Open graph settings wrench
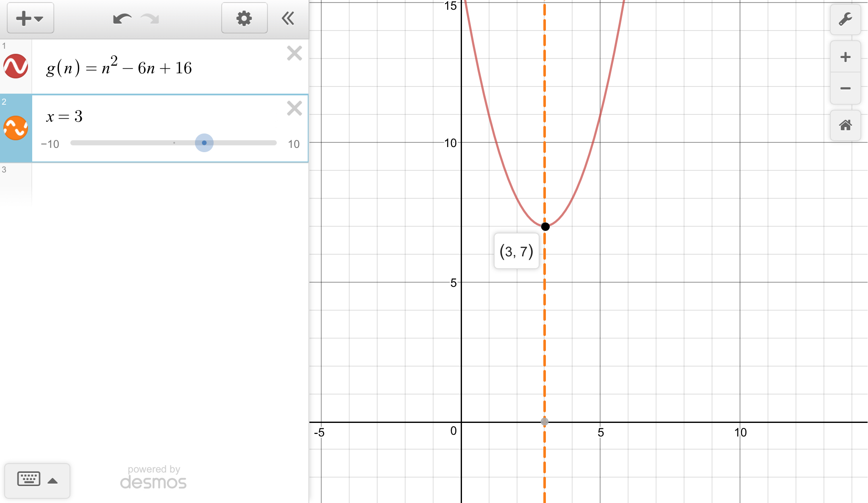The height and width of the screenshot is (503, 868). click(845, 19)
